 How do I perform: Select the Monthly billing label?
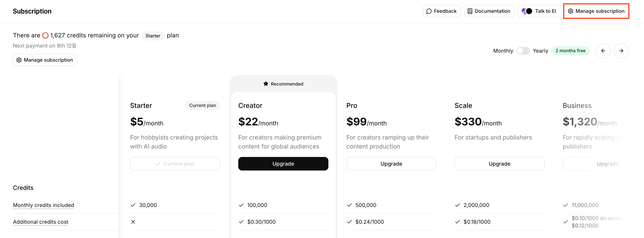pyautogui.click(x=503, y=51)
